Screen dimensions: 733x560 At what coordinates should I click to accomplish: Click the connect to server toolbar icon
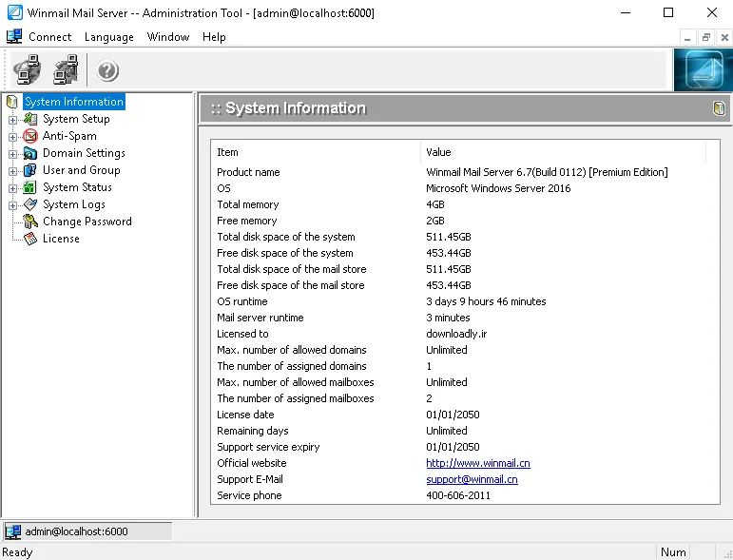pos(28,69)
